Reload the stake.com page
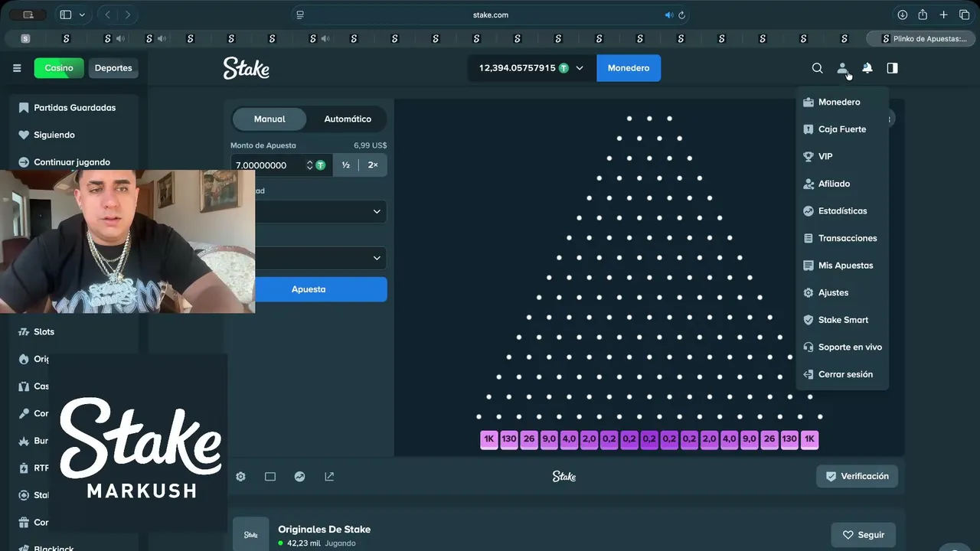Viewport: 980px width, 551px height. click(682, 15)
